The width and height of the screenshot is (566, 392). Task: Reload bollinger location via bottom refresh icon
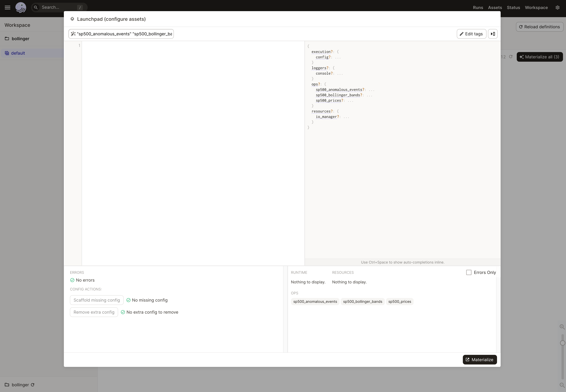coord(32,385)
